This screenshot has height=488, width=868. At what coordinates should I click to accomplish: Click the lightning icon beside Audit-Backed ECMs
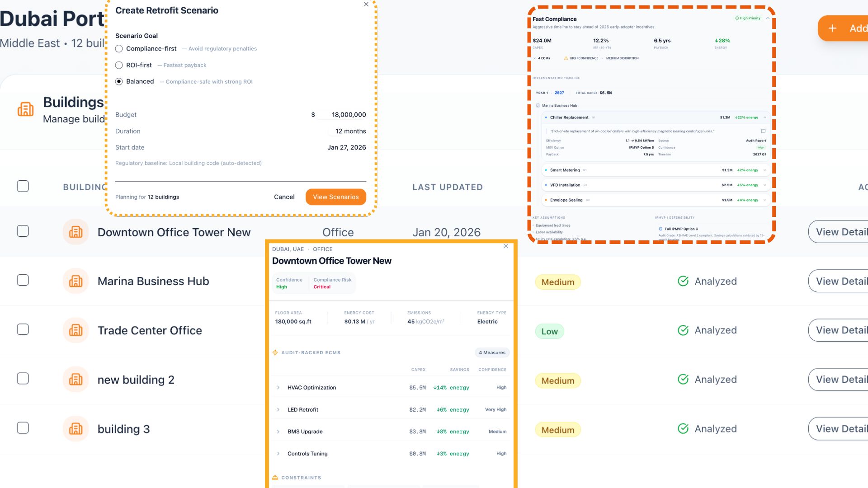coord(275,352)
